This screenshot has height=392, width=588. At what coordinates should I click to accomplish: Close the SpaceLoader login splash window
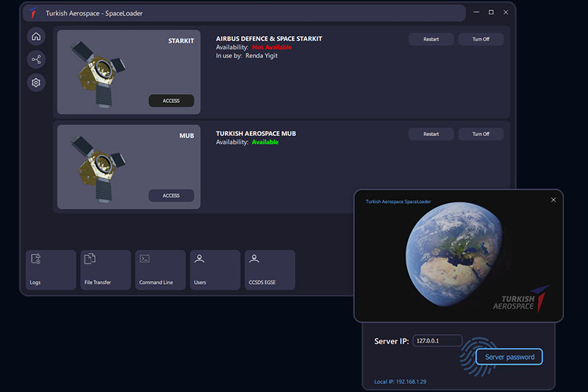coord(553,200)
